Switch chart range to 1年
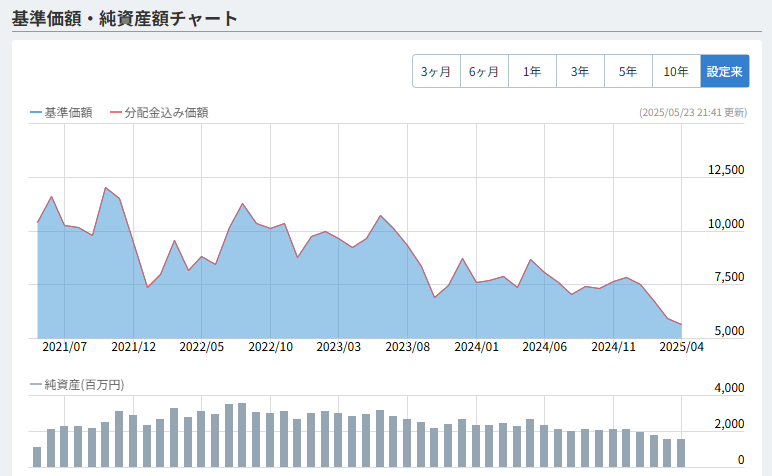Image resolution: width=772 pixels, height=476 pixels. click(532, 71)
